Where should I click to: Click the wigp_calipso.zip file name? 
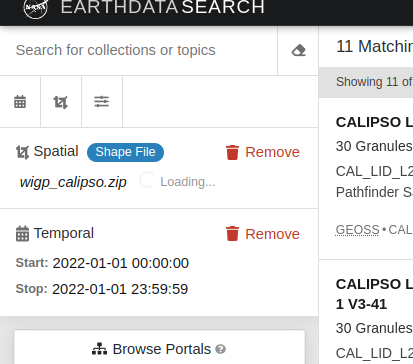point(73,182)
